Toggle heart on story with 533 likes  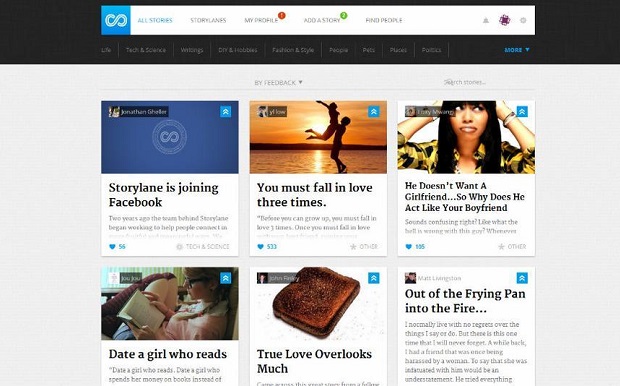pyautogui.click(x=260, y=247)
